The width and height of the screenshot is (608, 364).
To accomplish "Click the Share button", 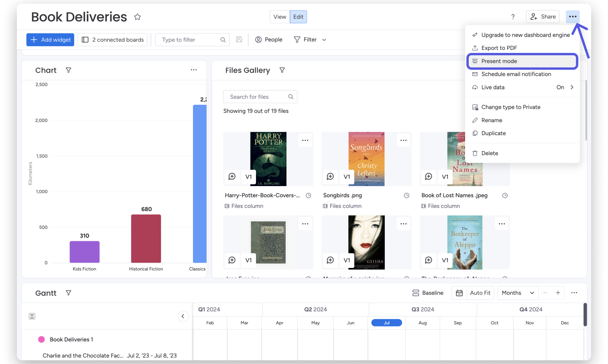I will [x=543, y=17].
